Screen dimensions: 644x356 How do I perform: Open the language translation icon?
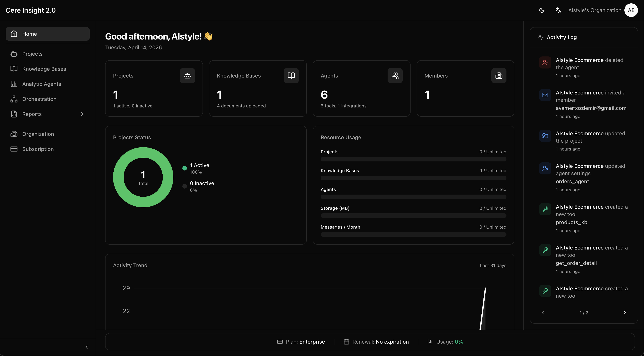pyautogui.click(x=558, y=10)
